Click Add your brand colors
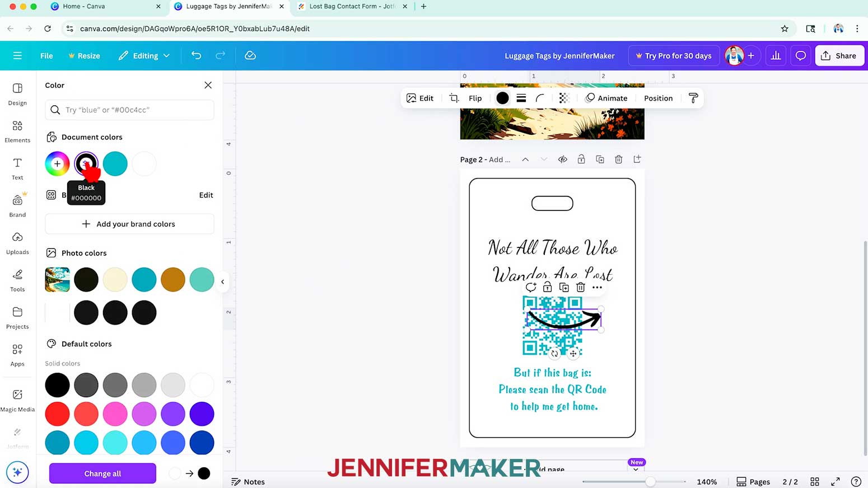 pyautogui.click(x=129, y=224)
